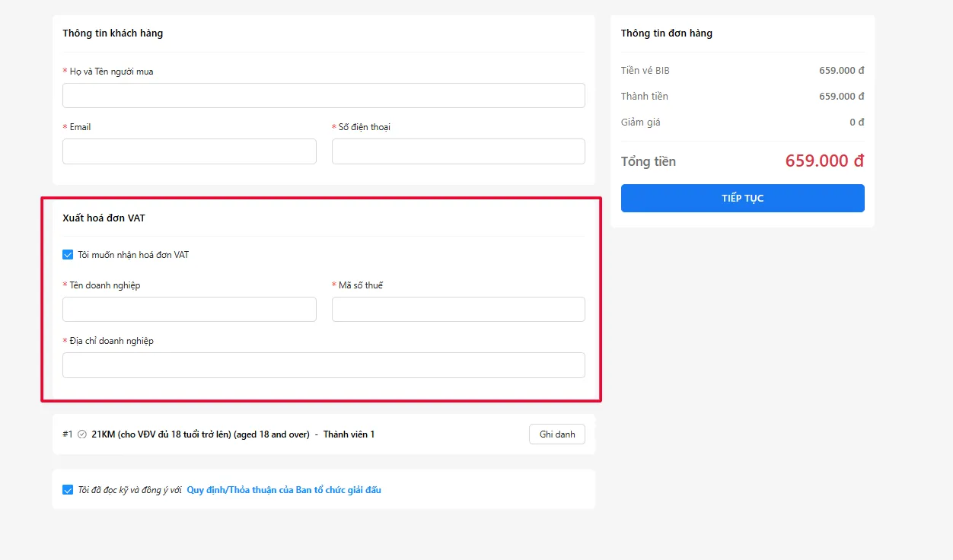Image resolution: width=953 pixels, height=560 pixels.
Task: Click the circle check icon beside #1
Action: (82, 434)
